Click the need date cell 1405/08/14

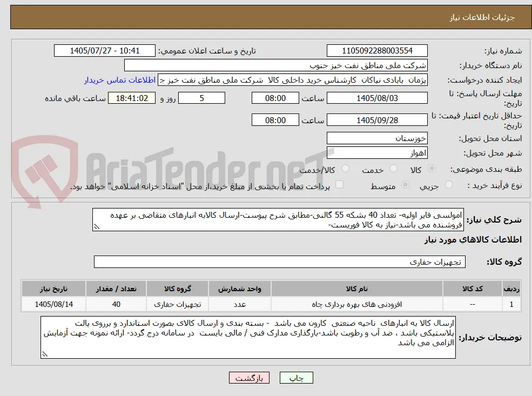point(53,304)
